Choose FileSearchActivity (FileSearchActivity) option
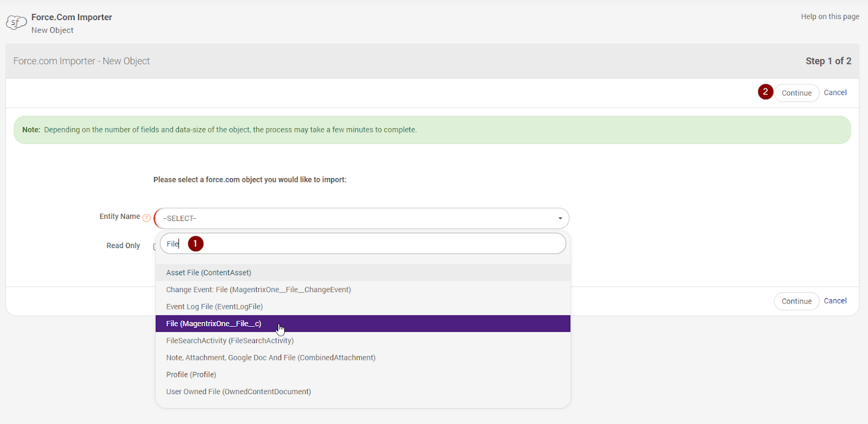This screenshot has height=424, width=868. click(x=363, y=340)
